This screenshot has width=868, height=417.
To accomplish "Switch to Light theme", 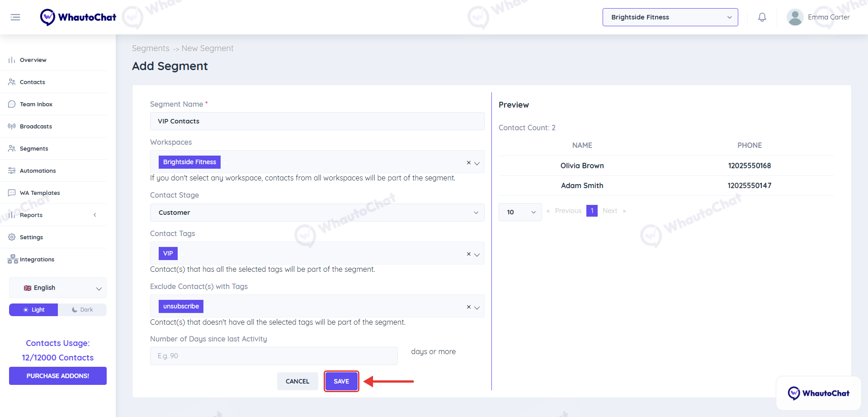I will click(x=33, y=310).
